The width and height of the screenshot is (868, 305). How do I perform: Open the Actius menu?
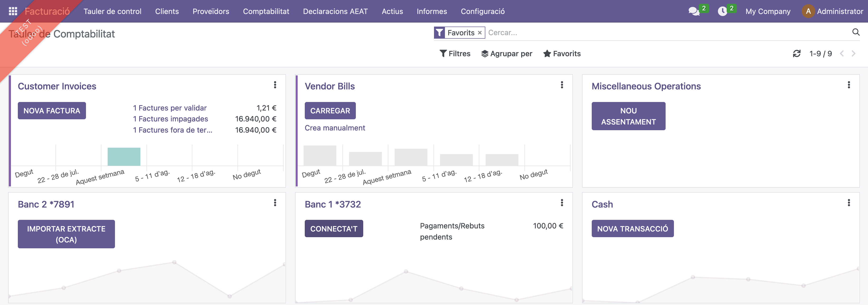392,11
